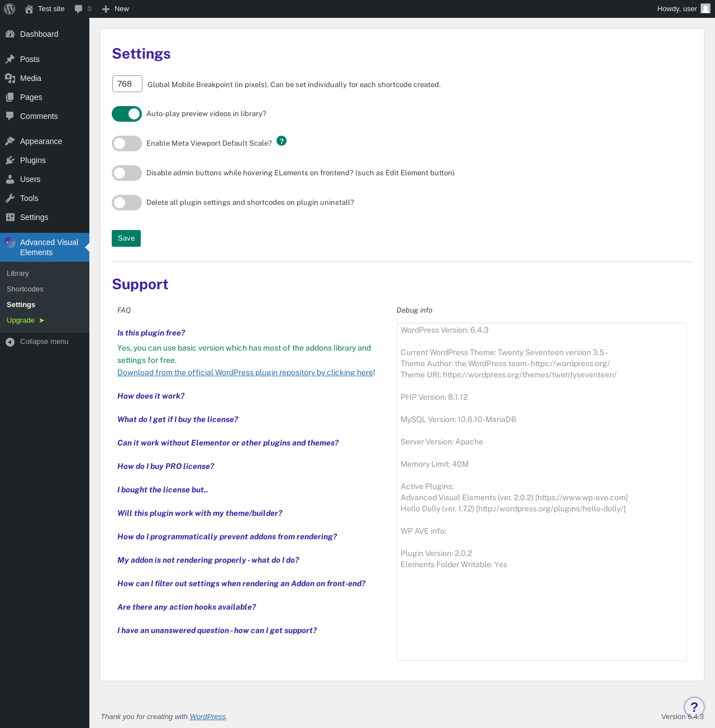Collapse menu using the arrow icon
This screenshot has height=728, width=715.
(x=10, y=342)
